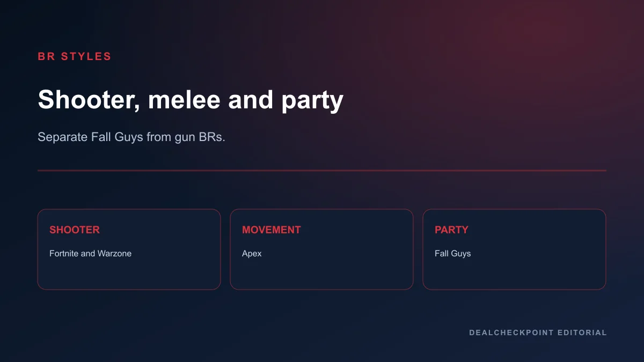Click Warzone in the Shooter card
The height and width of the screenshot is (362, 644).
pos(114,254)
